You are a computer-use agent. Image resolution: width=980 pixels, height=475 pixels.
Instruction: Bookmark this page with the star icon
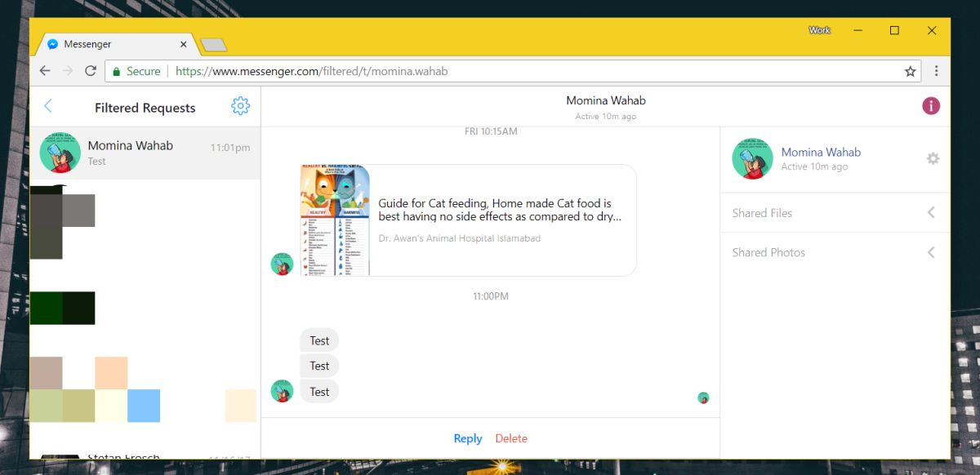coord(910,71)
